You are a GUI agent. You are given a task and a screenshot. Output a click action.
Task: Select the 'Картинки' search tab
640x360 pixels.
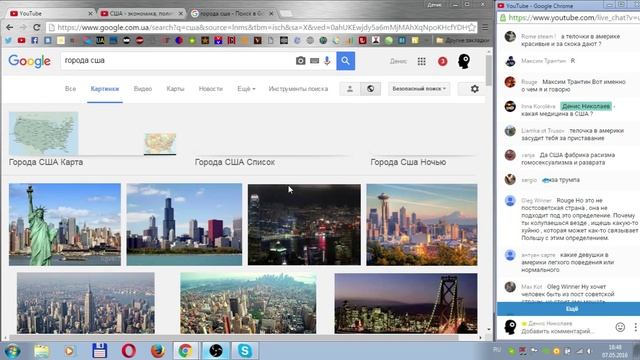click(105, 89)
